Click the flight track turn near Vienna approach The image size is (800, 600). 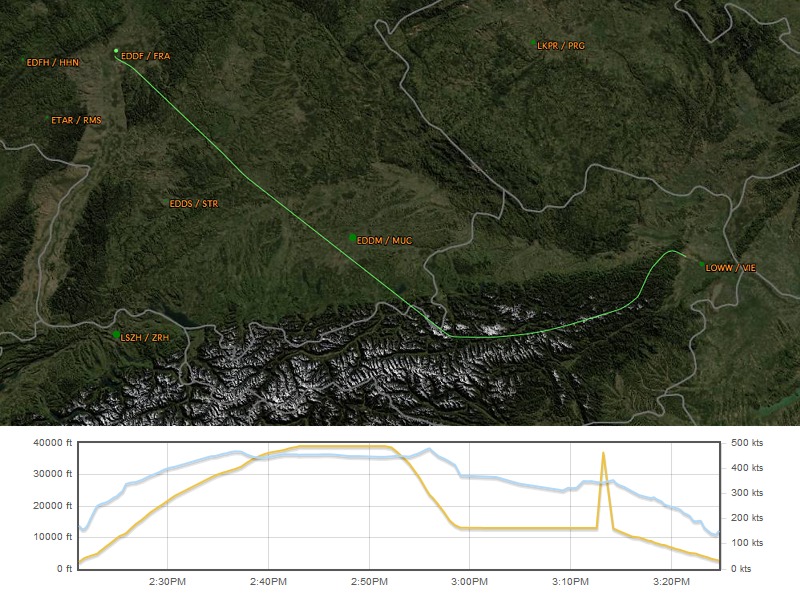click(x=670, y=251)
